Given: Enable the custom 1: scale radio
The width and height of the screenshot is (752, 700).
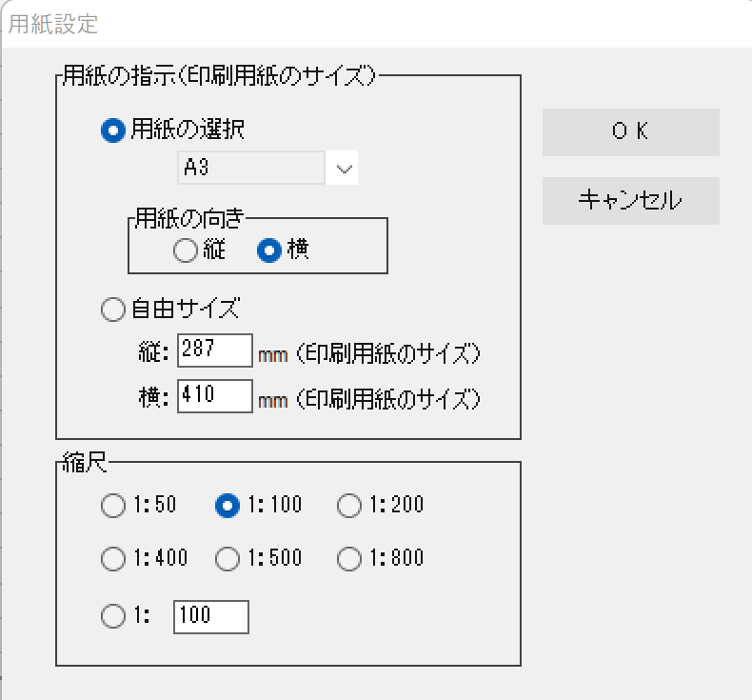Looking at the screenshot, I should click(x=112, y=617).
